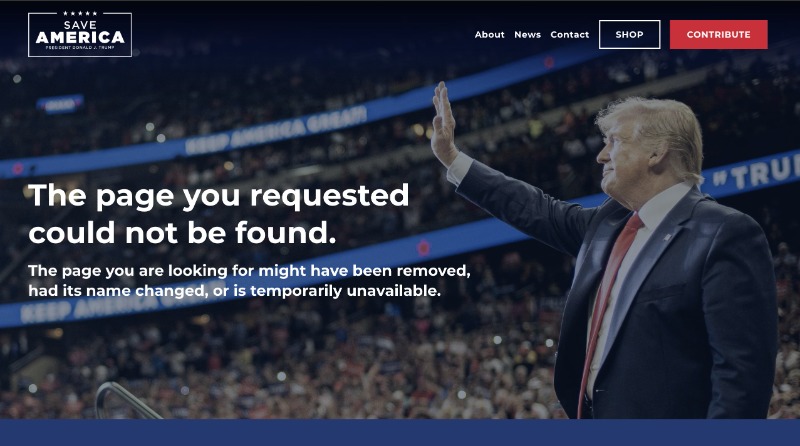This screenshot has height=446, width=800.
Task: Select the bold AMERICA word in the logo
Action: click(80, 37)
